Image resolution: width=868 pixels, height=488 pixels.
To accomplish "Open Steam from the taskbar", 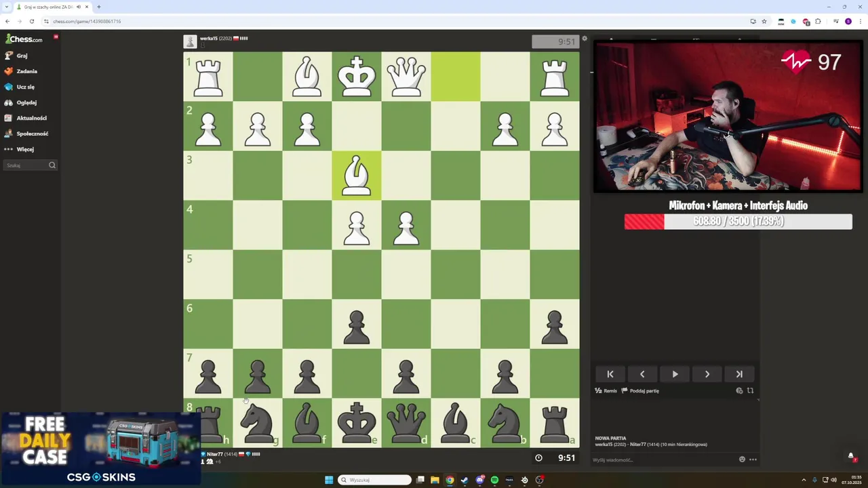I will 465,480.
